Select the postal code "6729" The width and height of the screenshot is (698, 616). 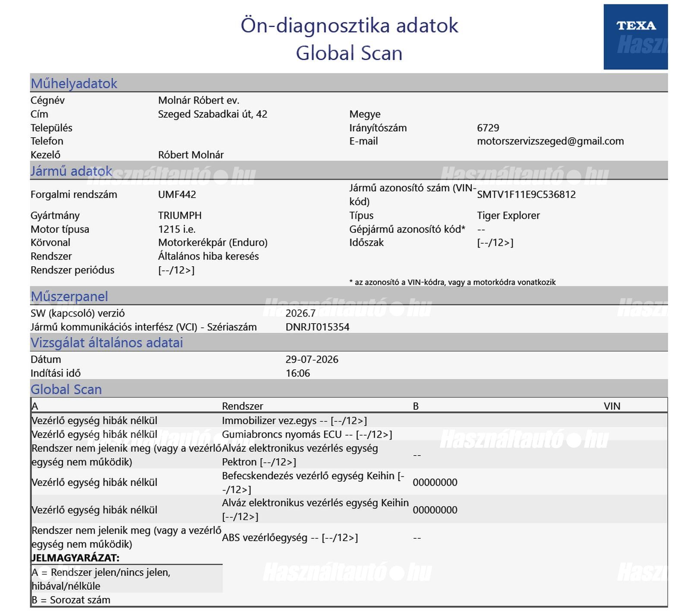(x=488, y=128)
